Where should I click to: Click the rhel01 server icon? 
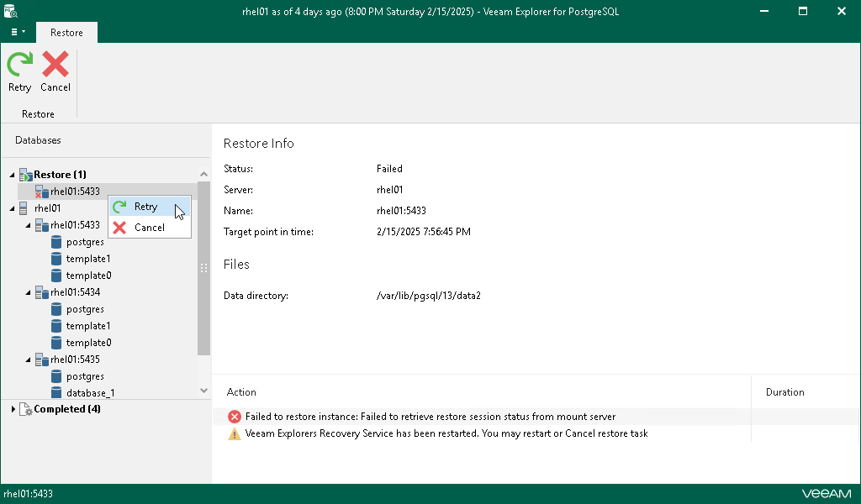pos(24,208)
